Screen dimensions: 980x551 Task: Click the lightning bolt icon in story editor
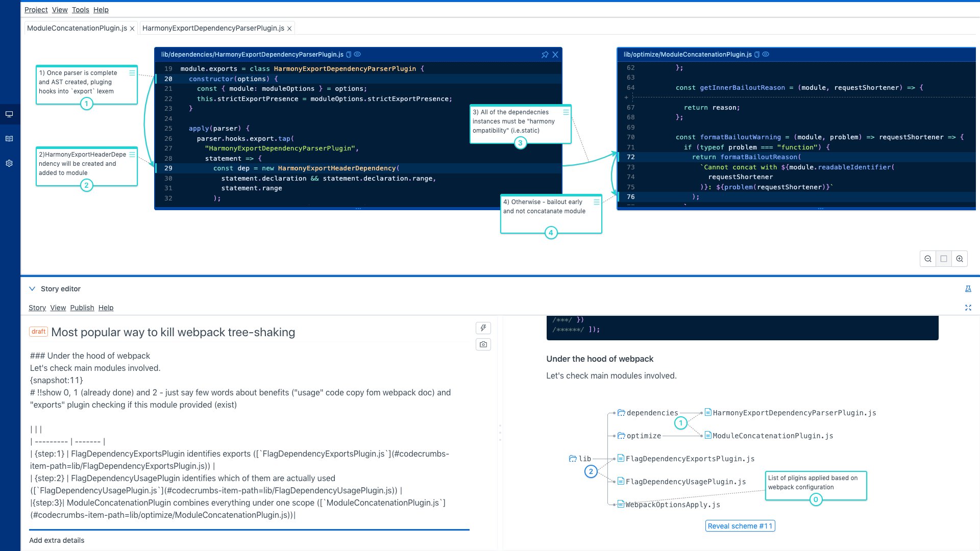(483, 328)
